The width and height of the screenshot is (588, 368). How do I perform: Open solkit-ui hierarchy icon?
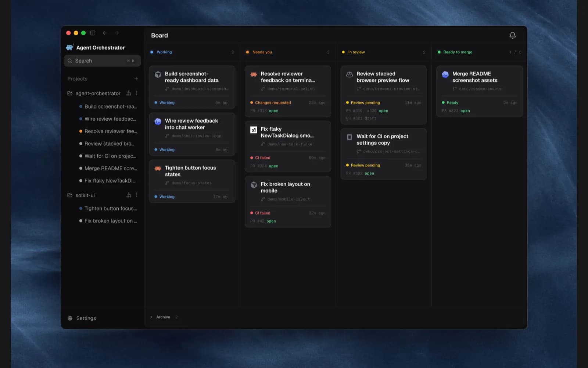[129, 195]
